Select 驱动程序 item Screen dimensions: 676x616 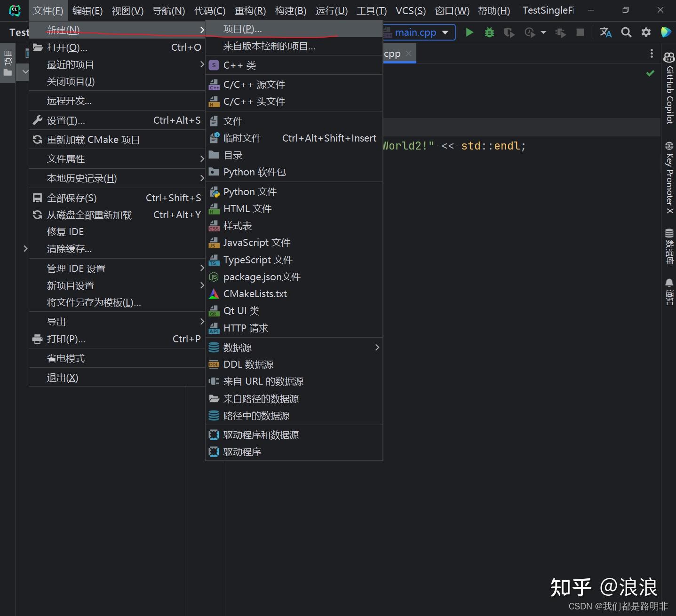(x=294, y=452)
